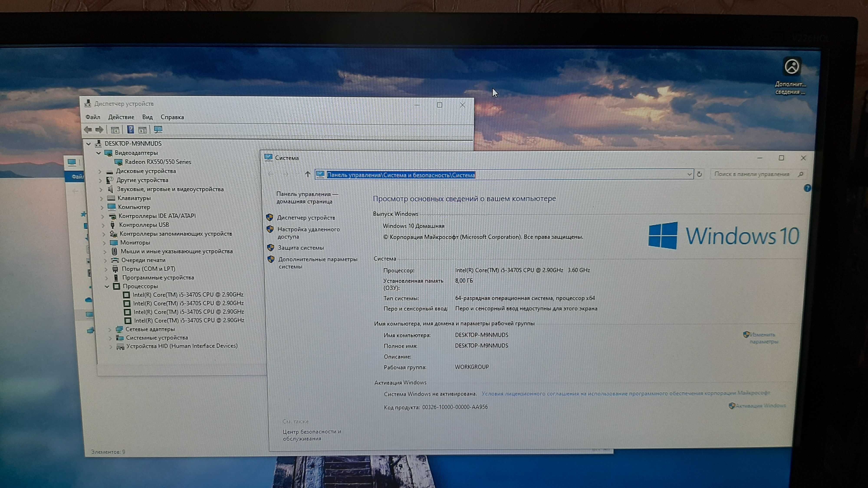Open Центр безопасности и обслуживания link
This screenshot has width=868, height=488.
pyautogui.click(x=312, y=435)
